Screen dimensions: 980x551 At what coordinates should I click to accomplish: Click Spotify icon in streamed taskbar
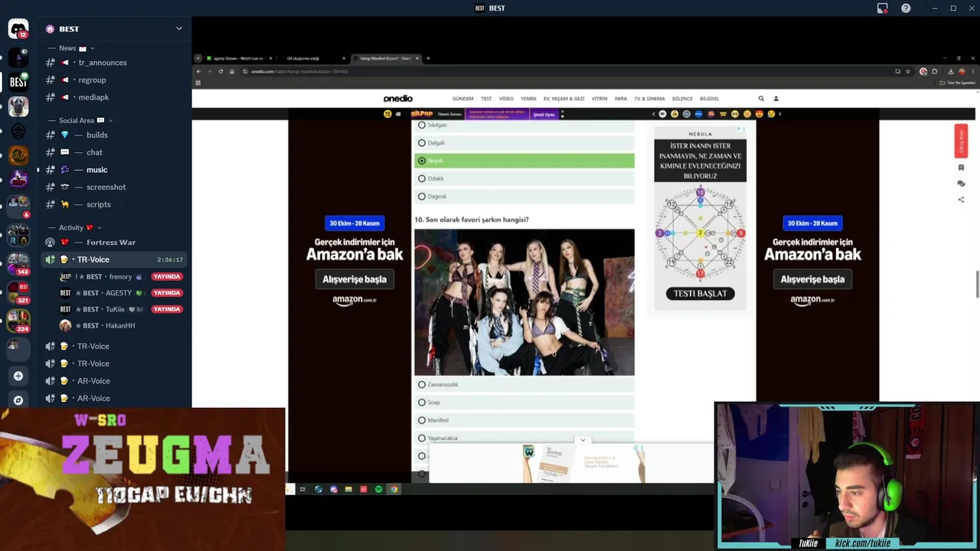click(378, 489)
